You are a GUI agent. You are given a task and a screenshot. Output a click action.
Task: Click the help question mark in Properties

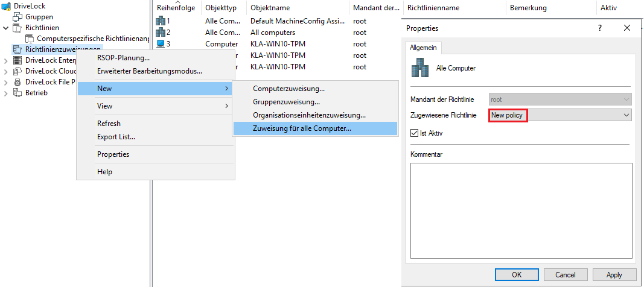[600, 28]
